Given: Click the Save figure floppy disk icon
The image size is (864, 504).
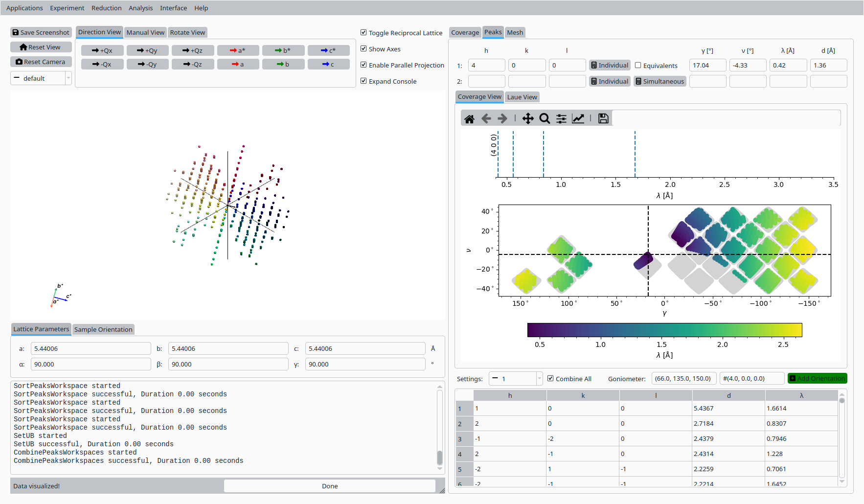Looking at the screenshot, I should pyautogui.click(x=603, y=119).
